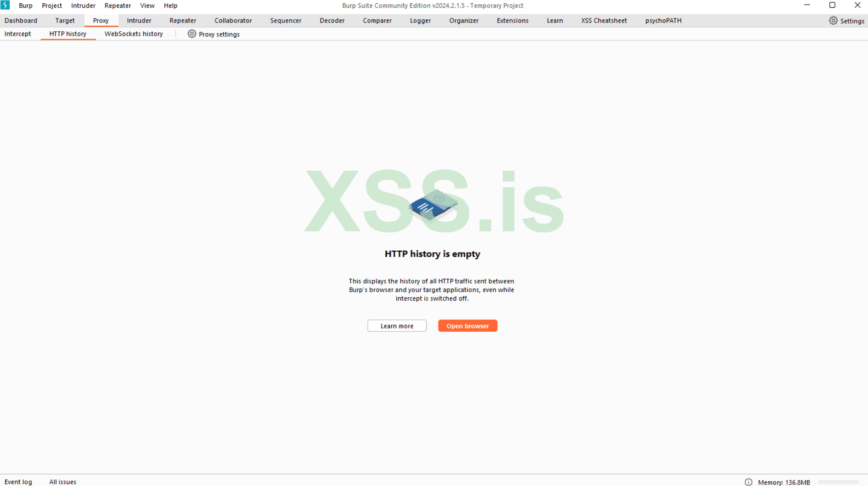Open the Extensions tab
The height and width of the screenshot is (486, 868).
[x=513, y=21]
